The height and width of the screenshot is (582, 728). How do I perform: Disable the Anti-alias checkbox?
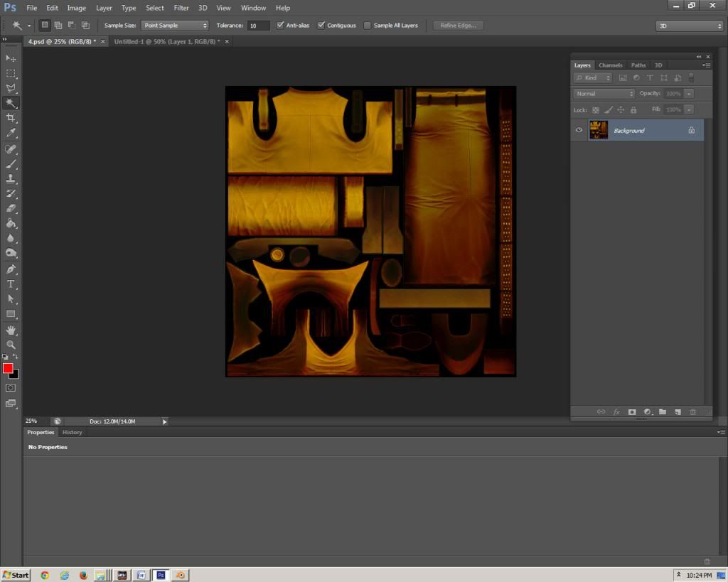(280, 26)
